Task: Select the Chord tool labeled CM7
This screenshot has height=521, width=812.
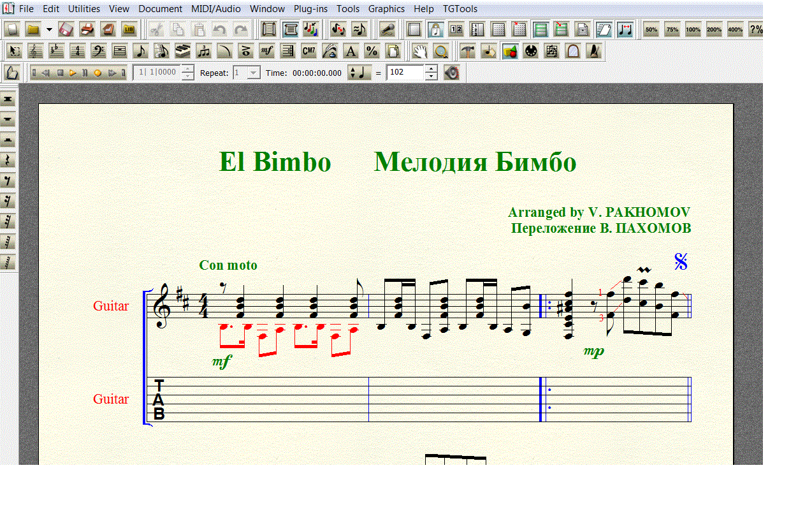Action: coord(308,52)
